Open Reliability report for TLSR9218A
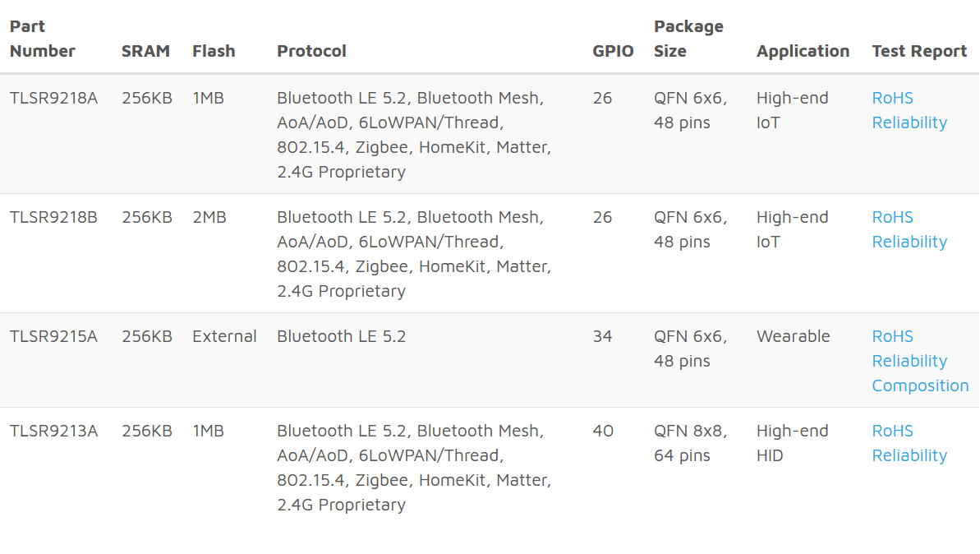 click(x=909, y=122)
